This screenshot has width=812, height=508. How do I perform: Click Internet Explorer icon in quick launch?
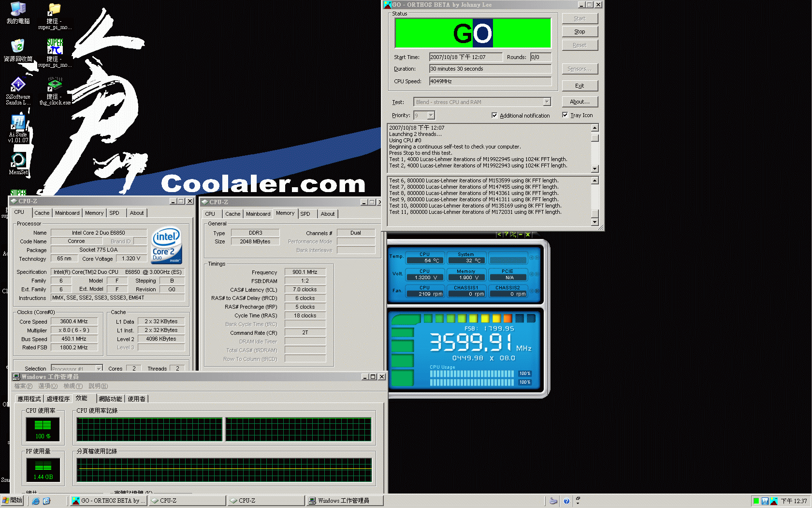point(36,501)
